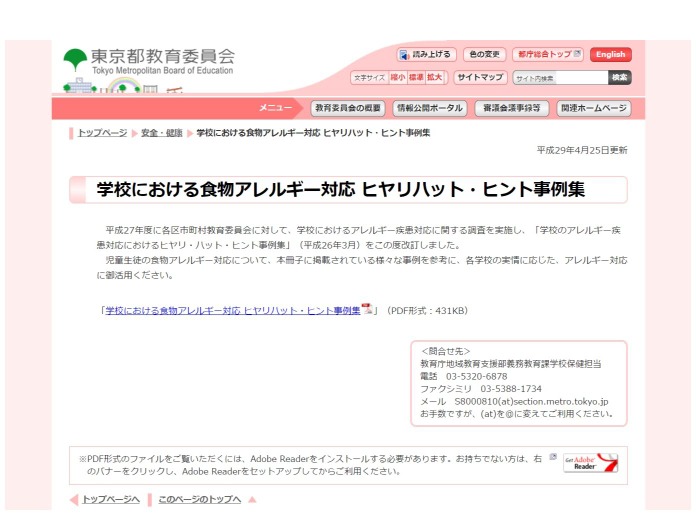Click the 文字サイズ label
This screenshot has width=696, height=515.
[369, 78]
